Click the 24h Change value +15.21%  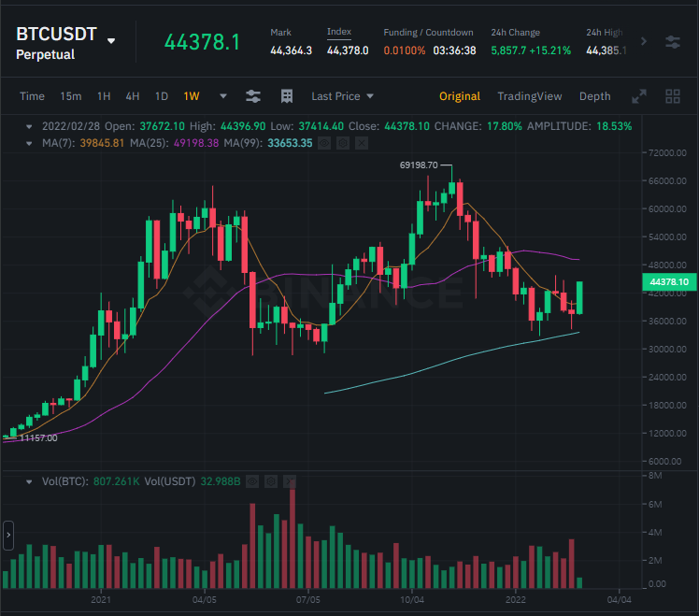click(x=550, y=50)
